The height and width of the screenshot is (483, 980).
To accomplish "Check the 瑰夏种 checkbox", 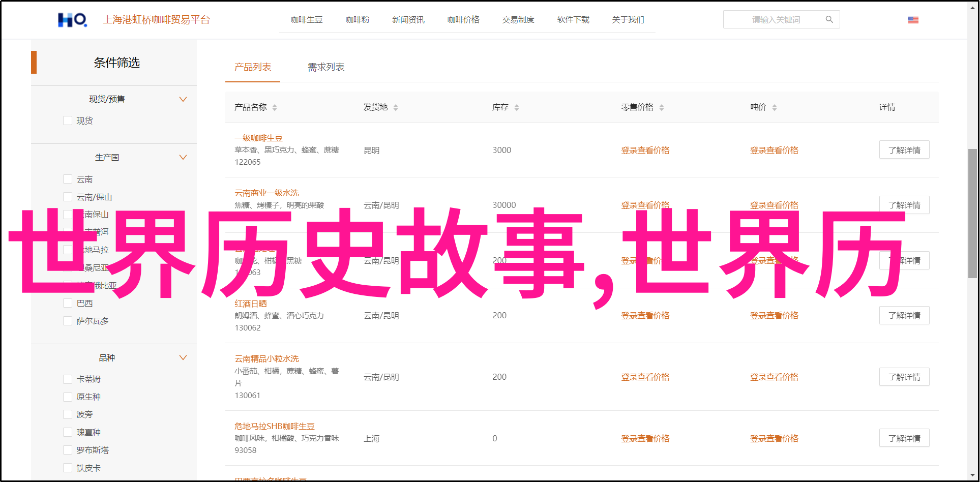I will tap(68, 432).
